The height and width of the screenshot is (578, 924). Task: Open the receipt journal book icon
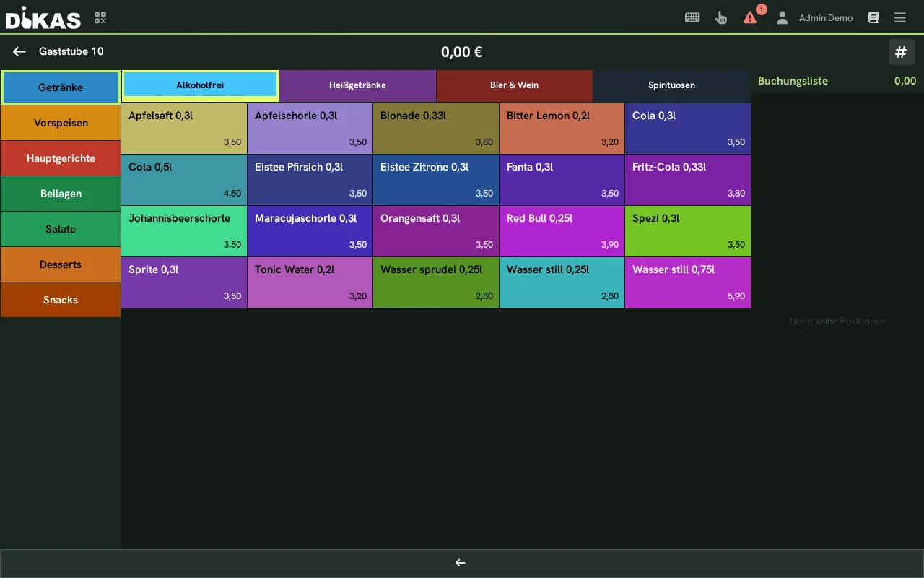point(873,17)
